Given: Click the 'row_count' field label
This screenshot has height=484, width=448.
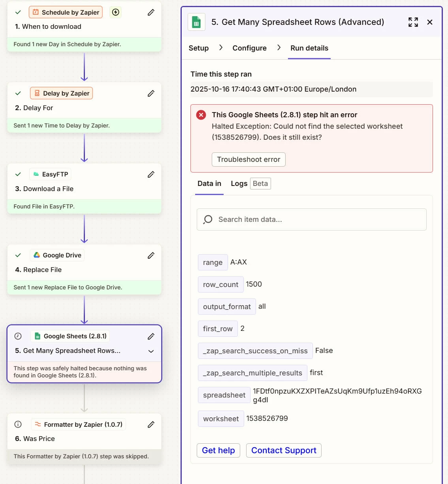Looking at the screenshot, I should pos(220,285).
